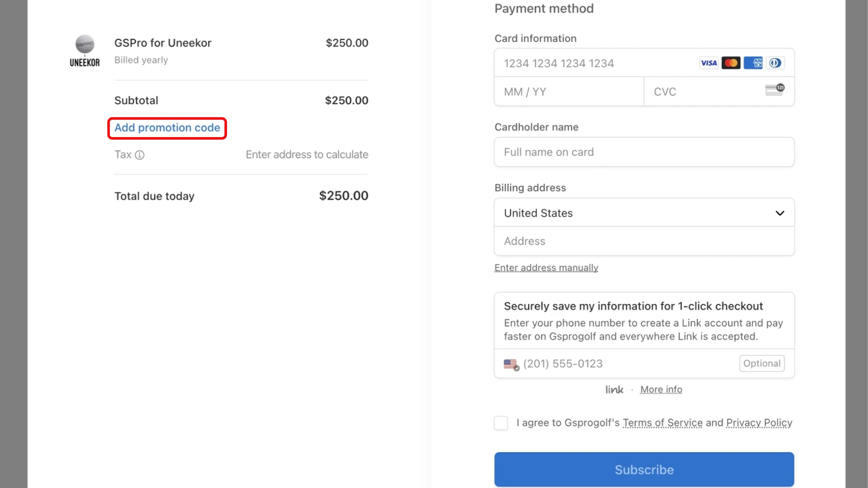
Task: Click the Mastercard logo icon
Action: (x=731, y=63)
